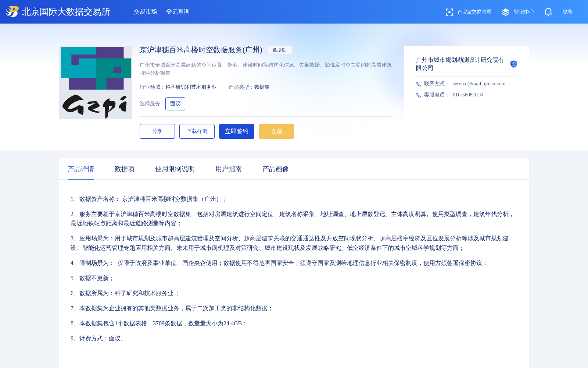Click the 登记中心 layers icon
588x368 pixels.
pos(506,12)
